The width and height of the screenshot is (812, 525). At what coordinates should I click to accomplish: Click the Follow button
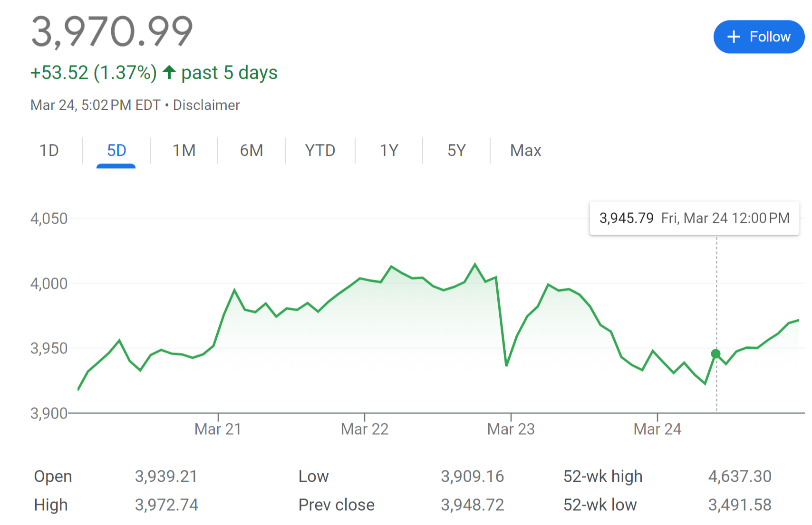[758, 37]
